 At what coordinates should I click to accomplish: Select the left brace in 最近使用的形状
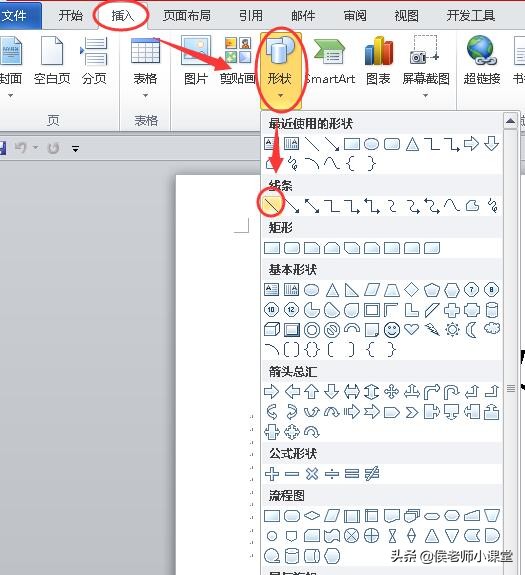click(350, 164)
